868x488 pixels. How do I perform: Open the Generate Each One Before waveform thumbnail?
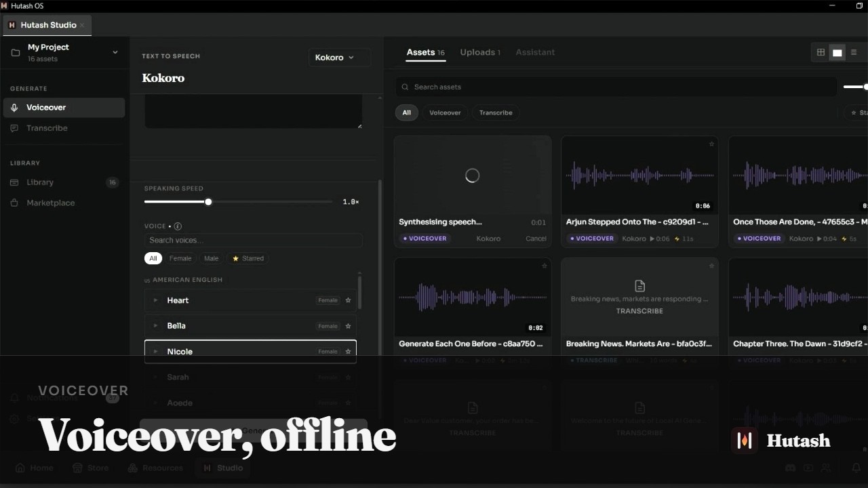pos(473,297)
